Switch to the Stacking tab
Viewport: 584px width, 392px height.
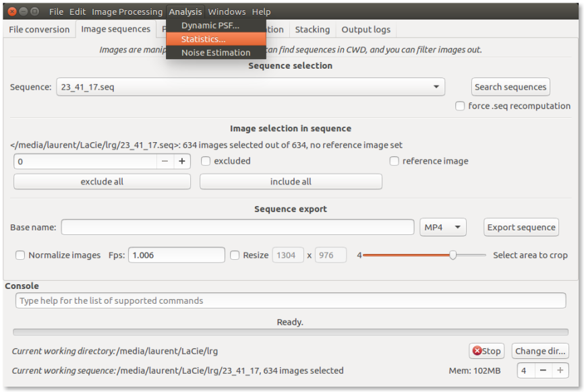(x=312, y=30)
